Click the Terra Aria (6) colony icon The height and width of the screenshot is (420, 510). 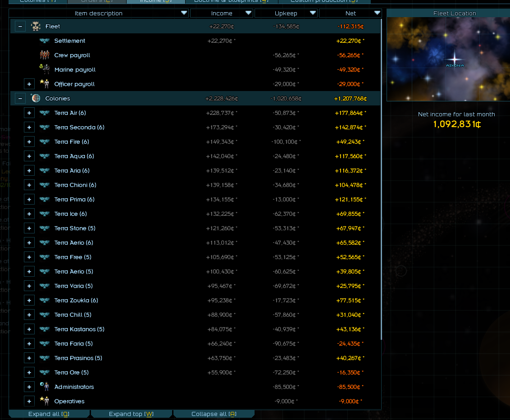pos(45,170)
